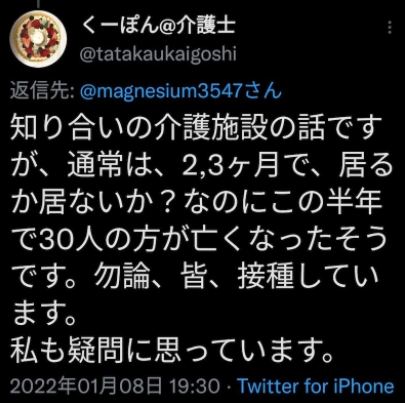Image resolution: width=405 pixels, height=403 pixels.
Task: Tap the text line ending with この半年
Action: [197, 203]
